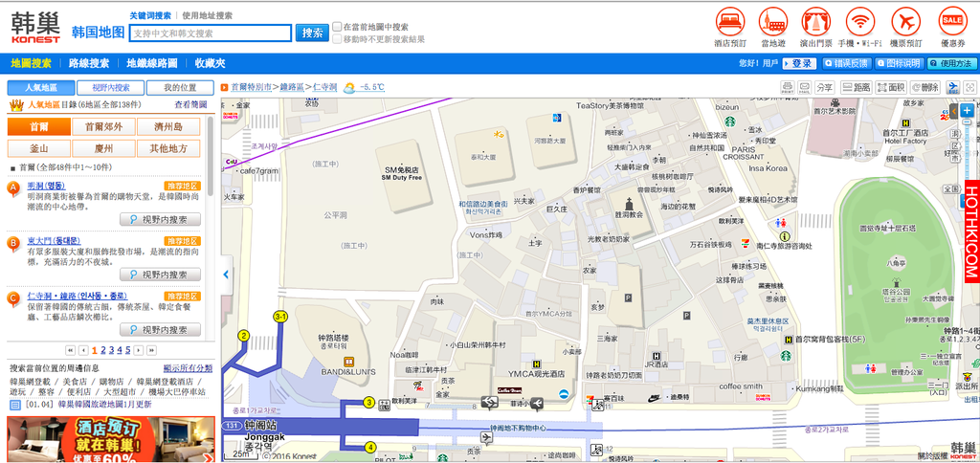This screenshot has width=980, height=463.
Task: Click subway exit marker 2 on the map
Action: (x=243, y=336)
